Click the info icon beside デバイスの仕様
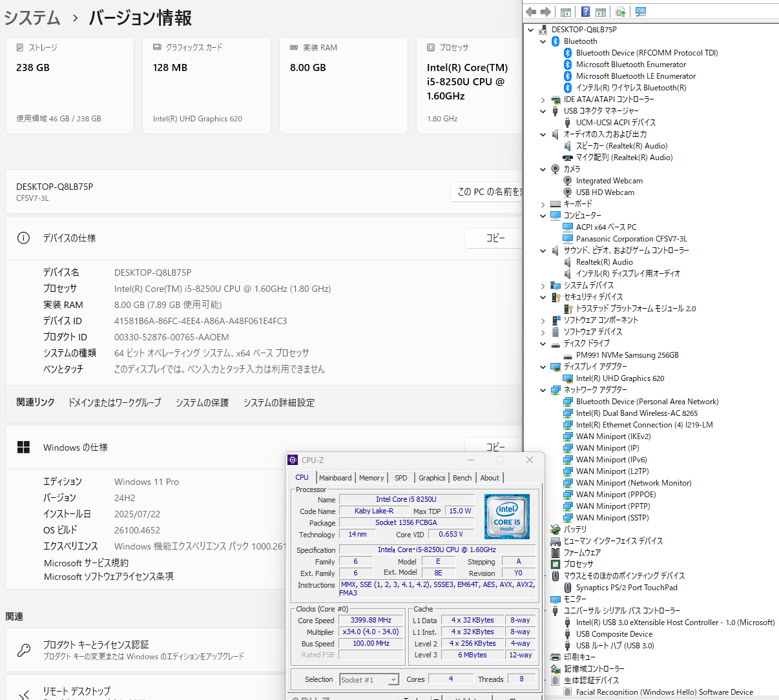 pos(23,238)
